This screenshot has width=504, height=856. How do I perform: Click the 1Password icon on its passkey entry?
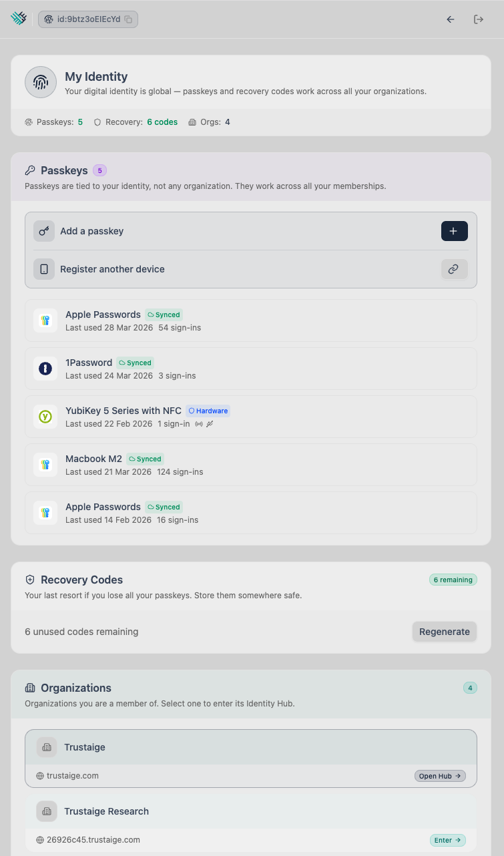point(45,368)
